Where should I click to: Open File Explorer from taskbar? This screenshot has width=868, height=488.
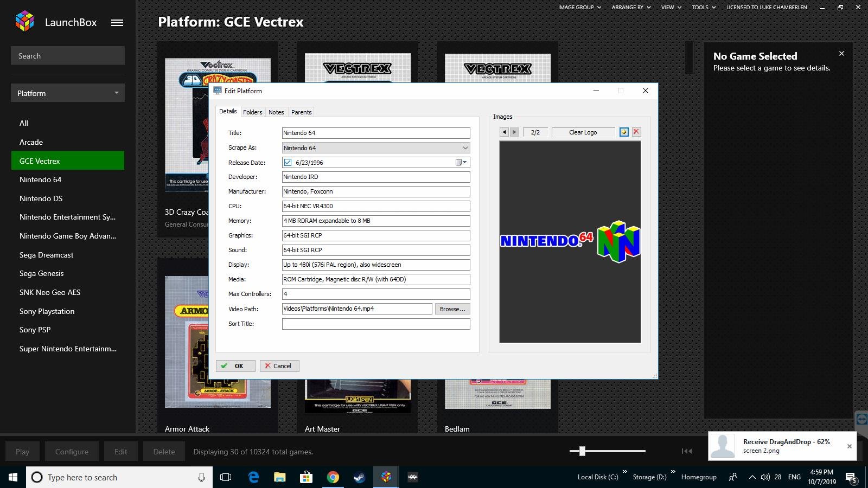click(279, 477)
